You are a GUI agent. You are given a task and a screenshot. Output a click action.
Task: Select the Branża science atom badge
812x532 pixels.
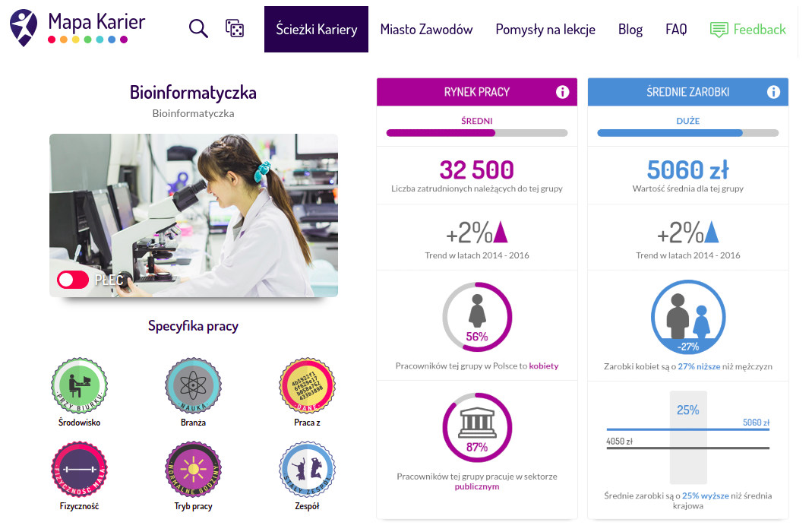[x=194, y=385]
